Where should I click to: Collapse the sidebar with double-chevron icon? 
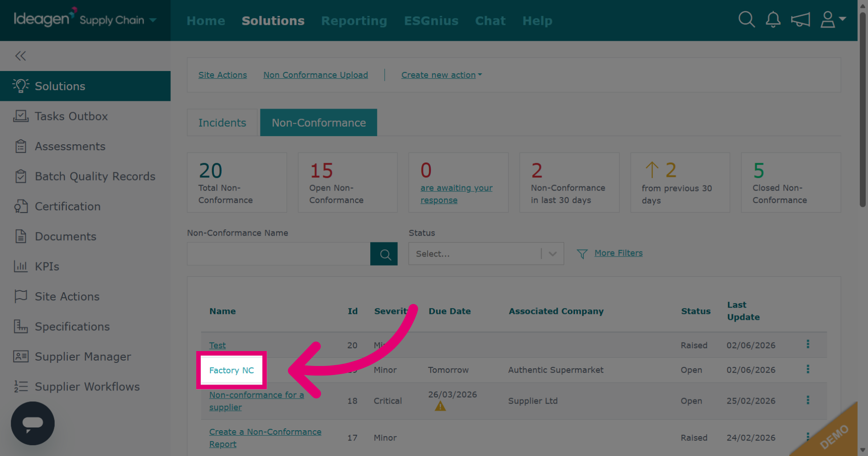tap(20, 56)
